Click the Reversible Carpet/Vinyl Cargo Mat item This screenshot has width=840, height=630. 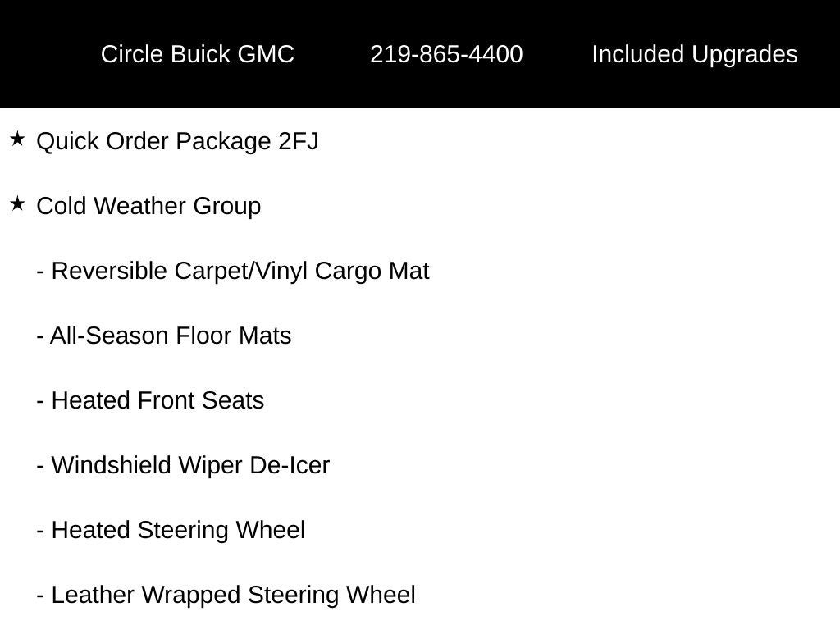[240, 271]
